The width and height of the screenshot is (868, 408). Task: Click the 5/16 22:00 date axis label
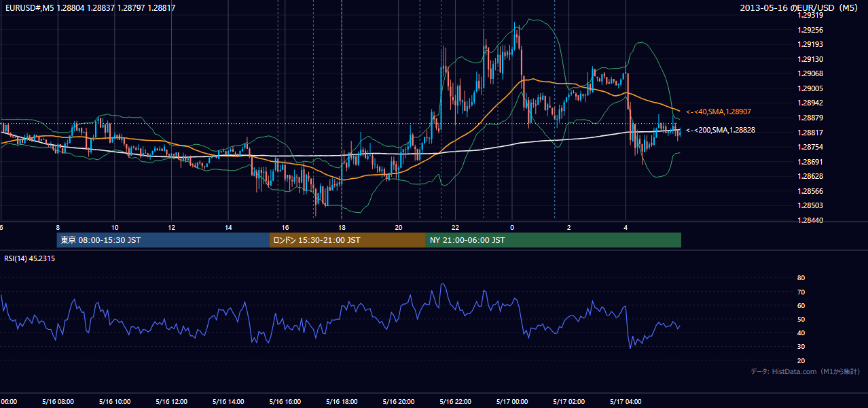tap(454, 401)
